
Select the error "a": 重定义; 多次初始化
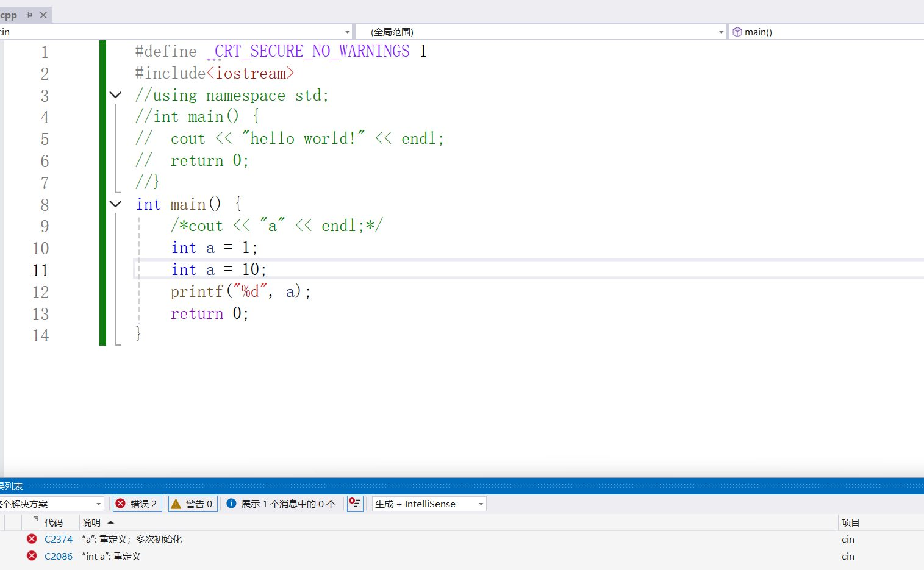[x=132, y=540]
